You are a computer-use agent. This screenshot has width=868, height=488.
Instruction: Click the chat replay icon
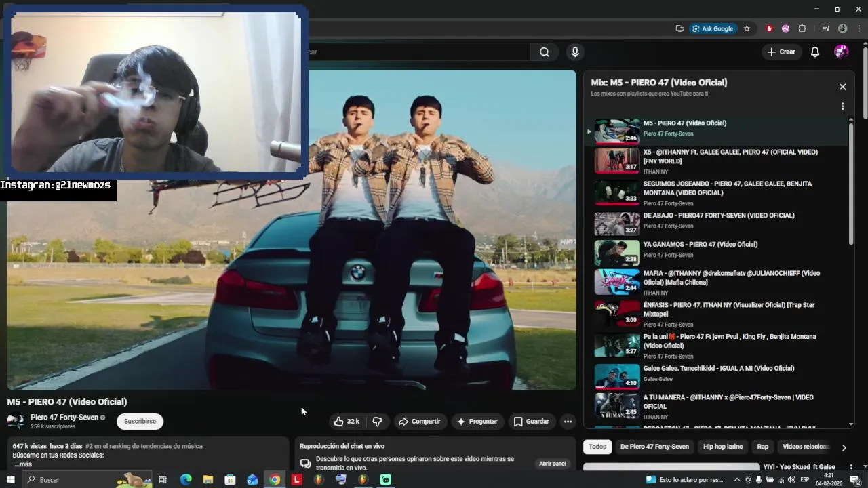pos(305,464)
